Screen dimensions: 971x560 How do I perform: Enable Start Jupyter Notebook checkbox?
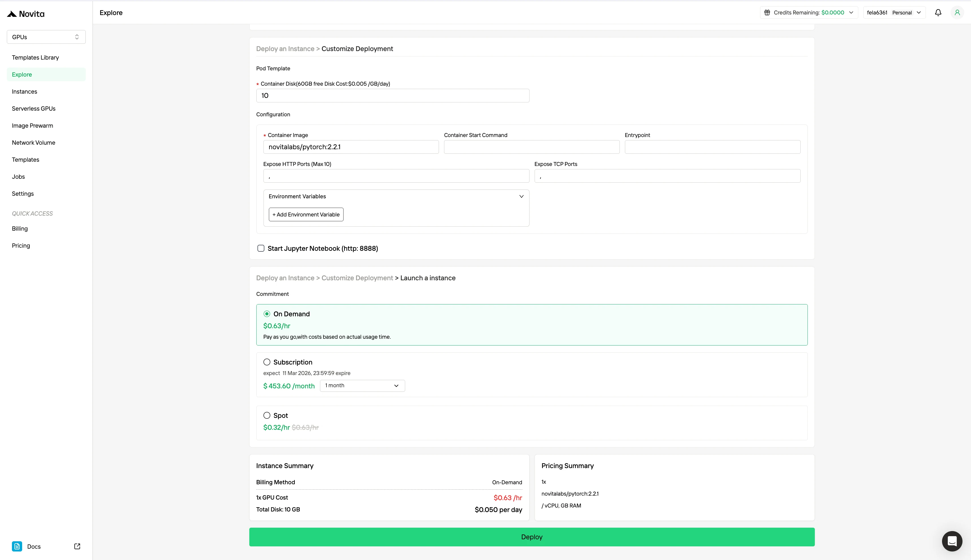(261, 249)
